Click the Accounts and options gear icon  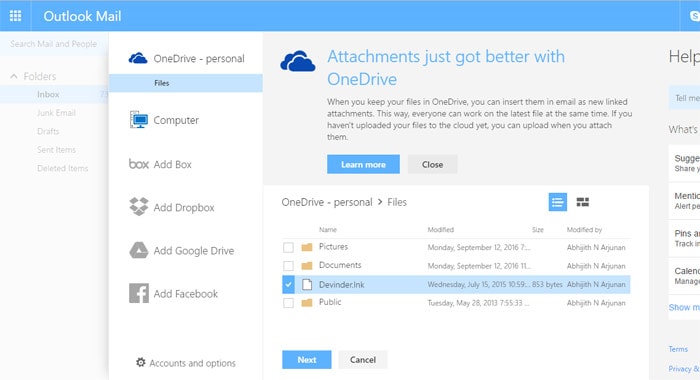[x=141, y=362]
